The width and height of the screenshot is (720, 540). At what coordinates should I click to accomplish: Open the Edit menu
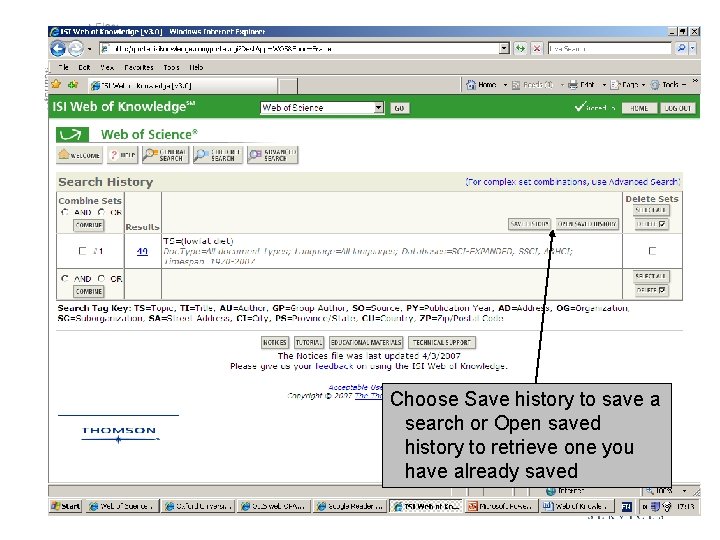(x=84, y=68)
